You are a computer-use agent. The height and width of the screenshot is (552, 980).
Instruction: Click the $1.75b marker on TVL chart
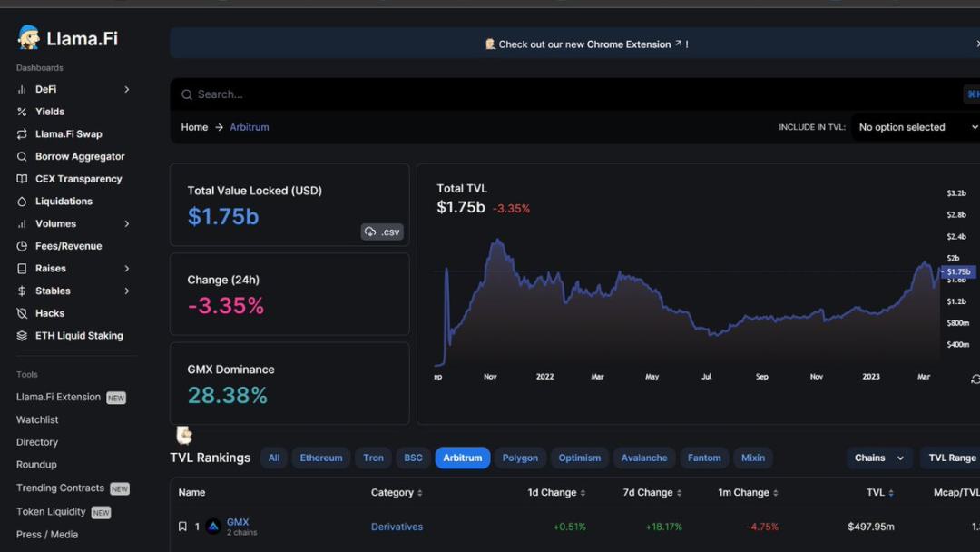pos(958,271)
